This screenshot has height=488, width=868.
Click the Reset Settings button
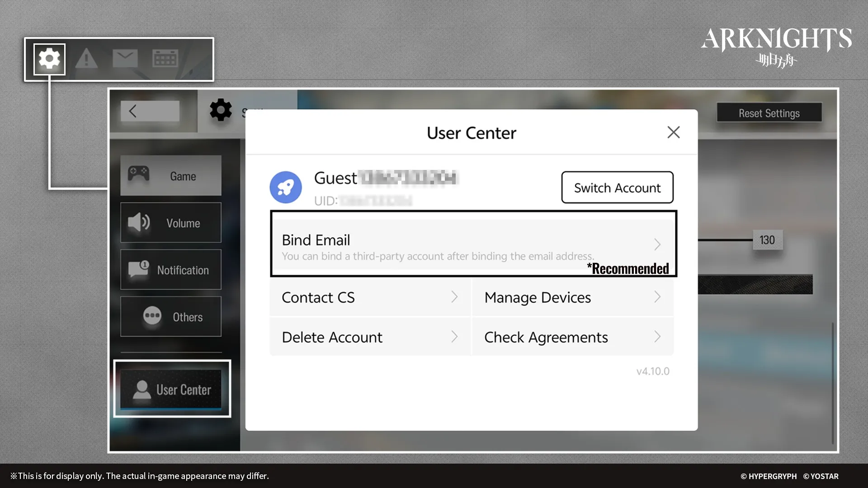(x=769, y=113)
